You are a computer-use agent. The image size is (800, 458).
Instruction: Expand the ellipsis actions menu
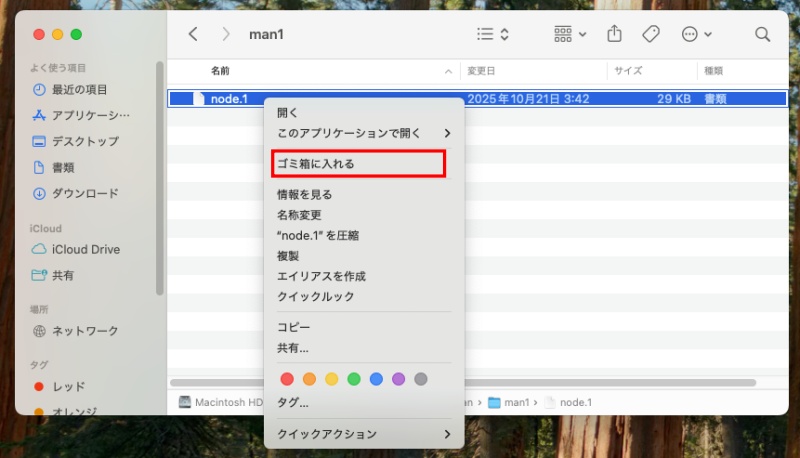[x=696, y=34]
